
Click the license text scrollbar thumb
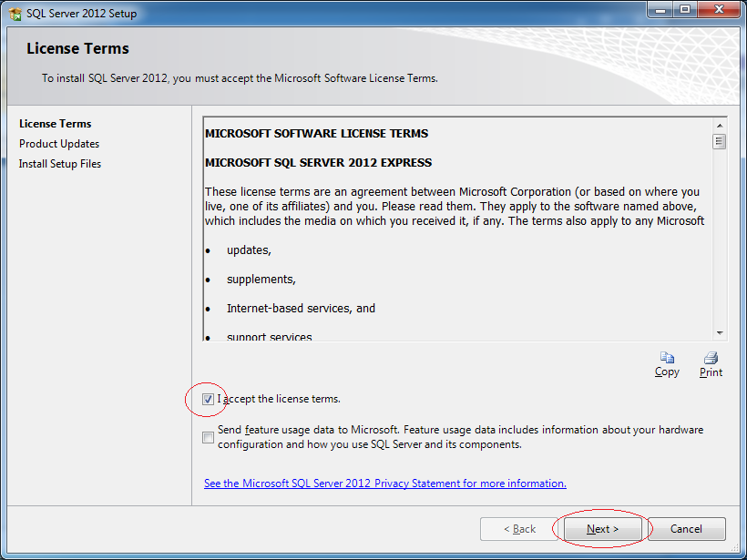pyautogui.click(x=720, y=141)
